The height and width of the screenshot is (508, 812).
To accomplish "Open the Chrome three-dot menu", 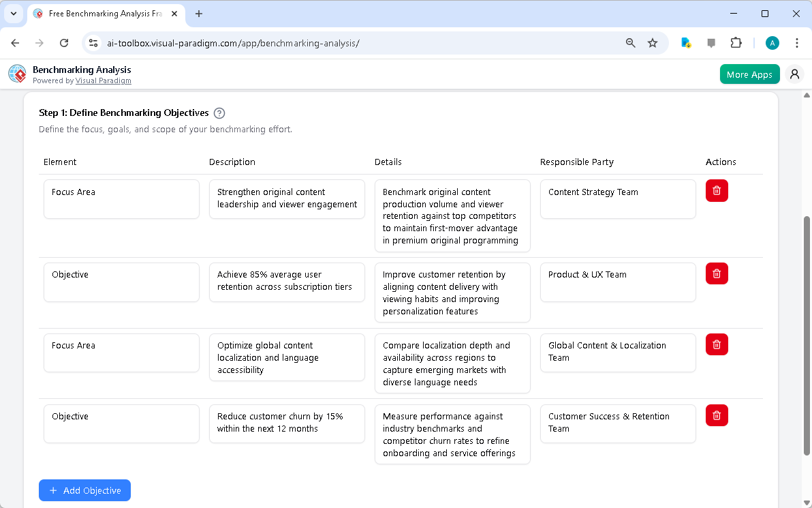I will coord(797,42).
